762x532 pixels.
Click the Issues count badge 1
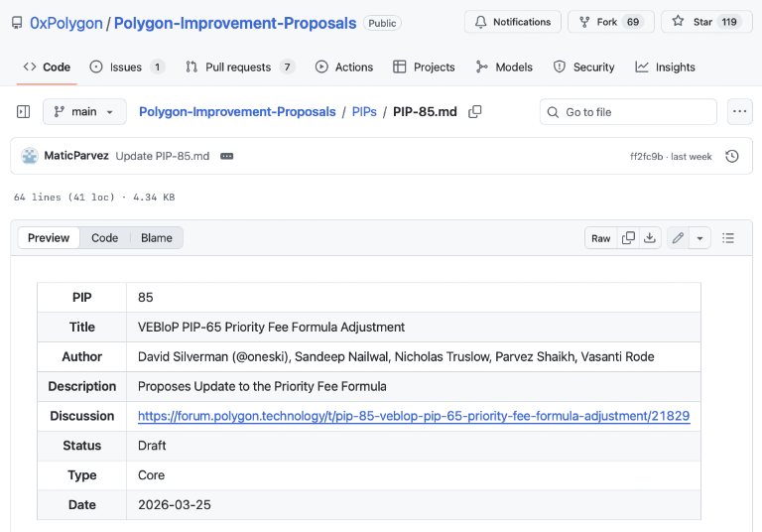(158, 67)
